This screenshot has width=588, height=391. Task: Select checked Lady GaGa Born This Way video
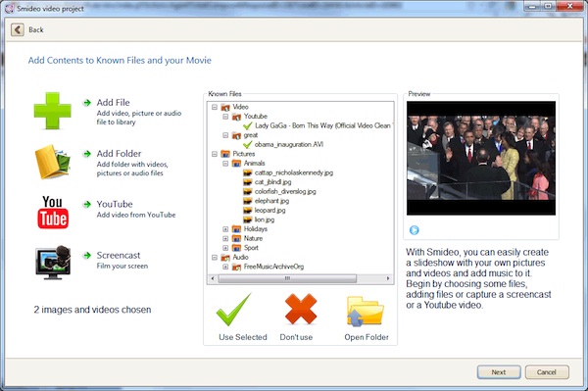[323, 125]
